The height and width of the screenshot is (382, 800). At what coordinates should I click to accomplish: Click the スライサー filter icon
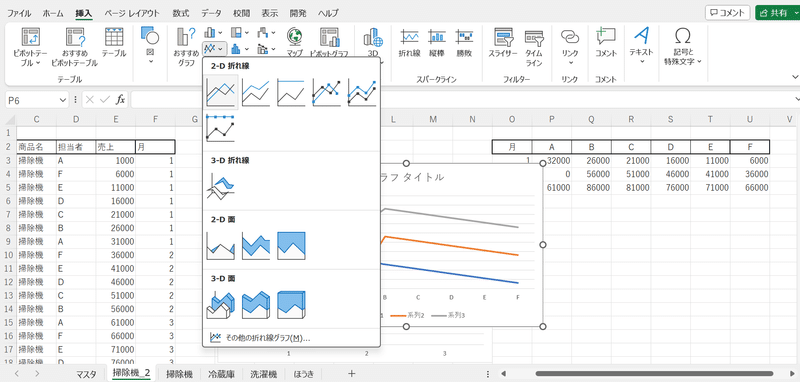[503, 42]
